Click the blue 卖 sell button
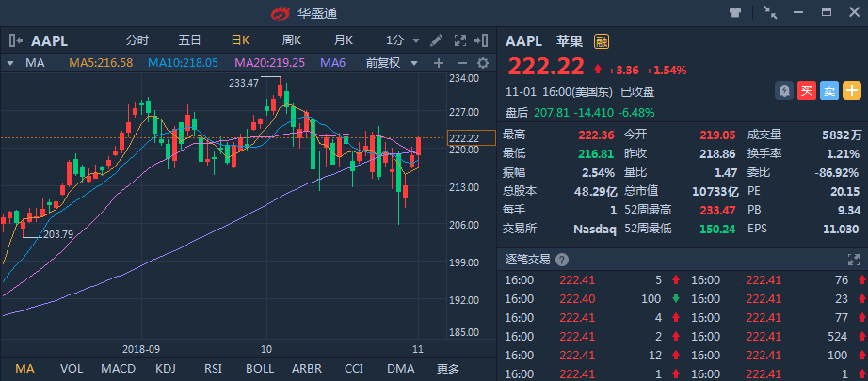The width and height of the screenshot is (868, 381). tap(828, 90)
